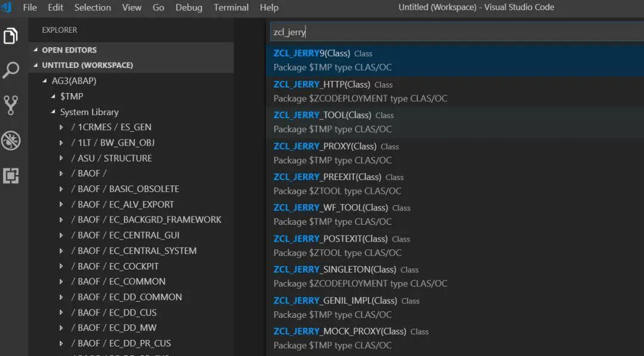Pick ZCL_JERRY_GENIL_IMPL(Class) from results
The width and height of the screenshot is (644, 356).
pos(455,308)
